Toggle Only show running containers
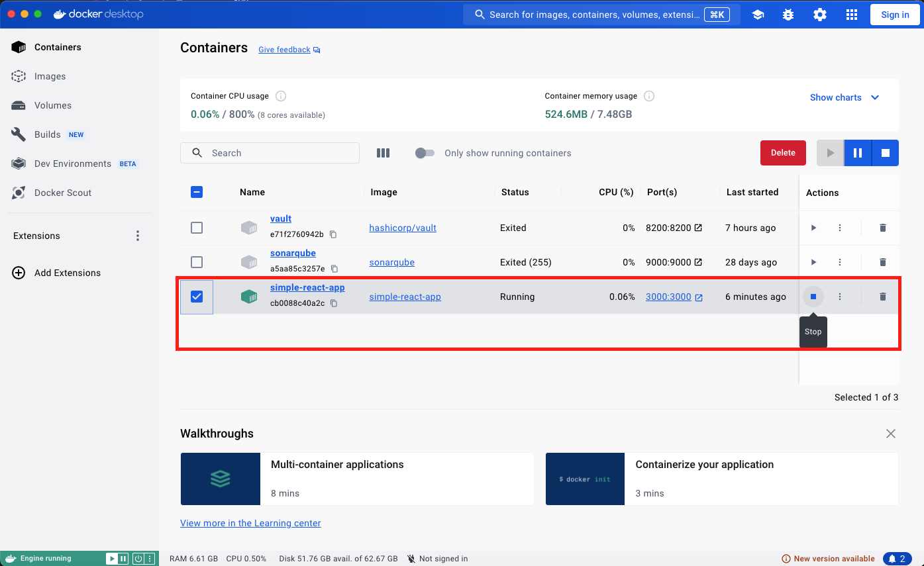924x566 pixels. tap(425, 153)
